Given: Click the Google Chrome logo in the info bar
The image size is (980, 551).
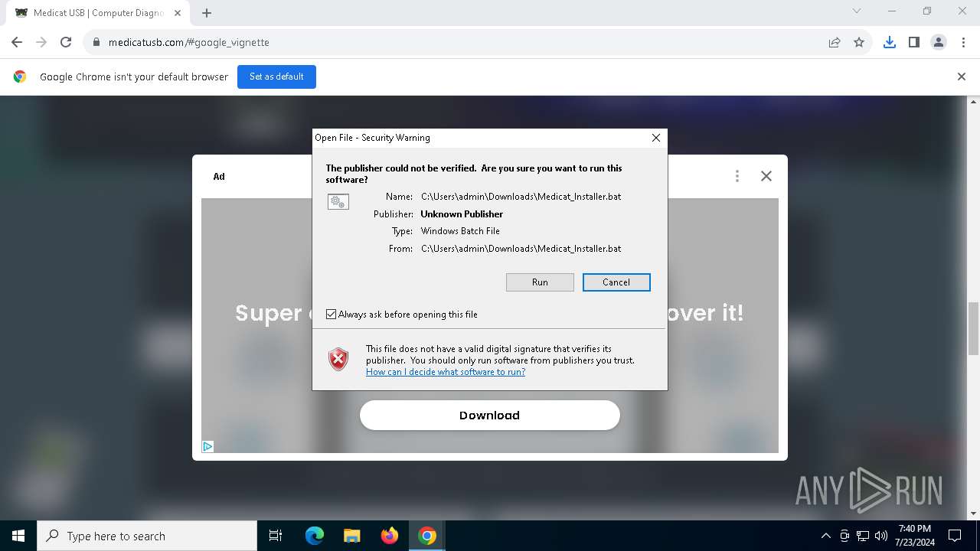Looking at the screenshot, I should 20,77.
